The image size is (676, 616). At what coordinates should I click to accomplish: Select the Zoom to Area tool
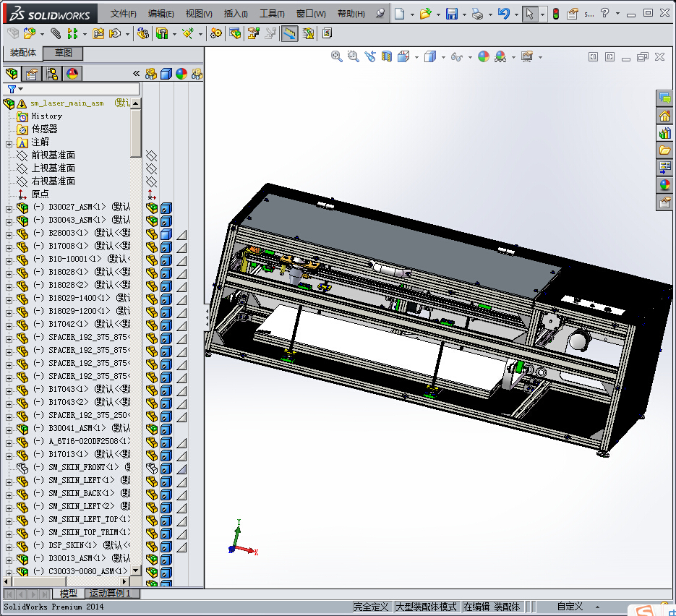pyautogui.click(x=354, y=56)
